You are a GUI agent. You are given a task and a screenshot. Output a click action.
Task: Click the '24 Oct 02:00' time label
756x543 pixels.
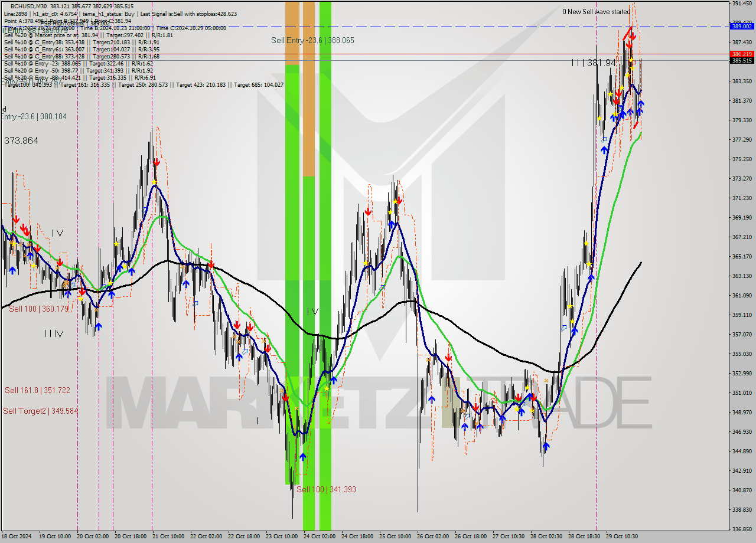pos(320,537)
